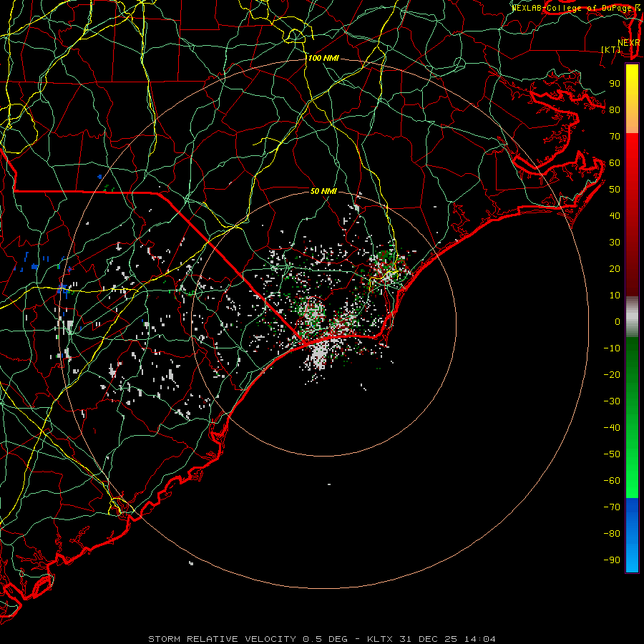Click the "-90" value on the velocity scale
The image size is (644, 644).
point(612,560)
